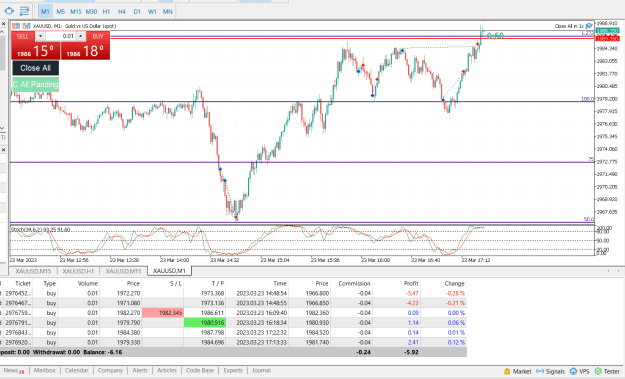Switch chart to MN monthly timeframe

[167, 12]
